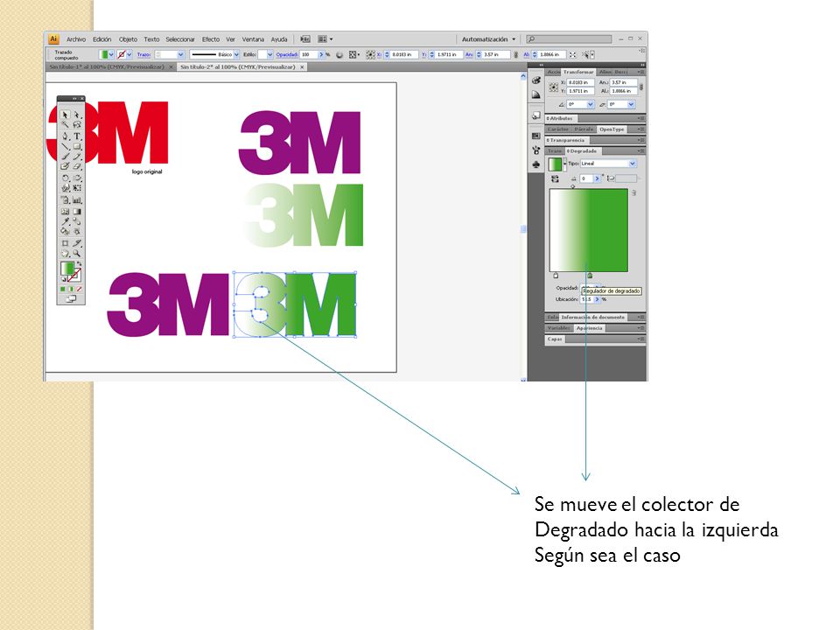840x630 pixels.
Task: Select the Eraser tool
Action: 77,165
